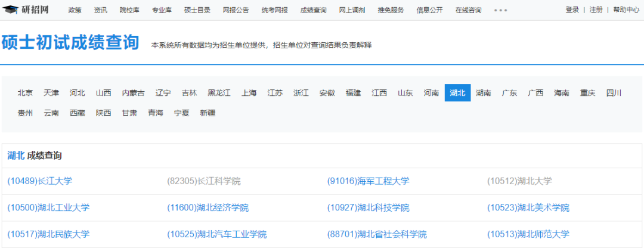
Task: Expand the three-dots more menu
Action: (500, 10)
